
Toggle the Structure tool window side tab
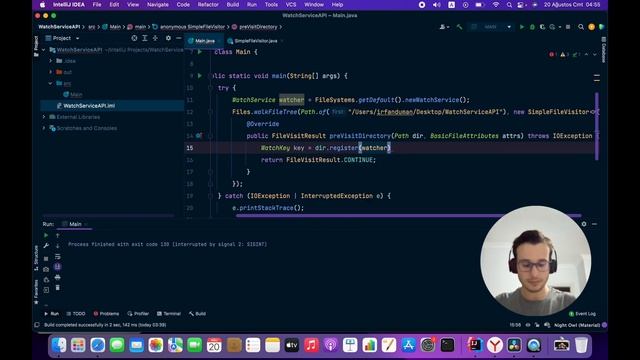tap(36, 258)
